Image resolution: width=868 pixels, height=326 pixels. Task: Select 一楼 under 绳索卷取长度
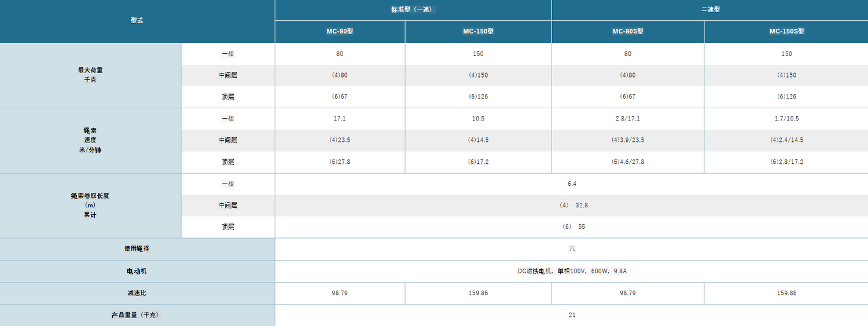tap(228, 184)
